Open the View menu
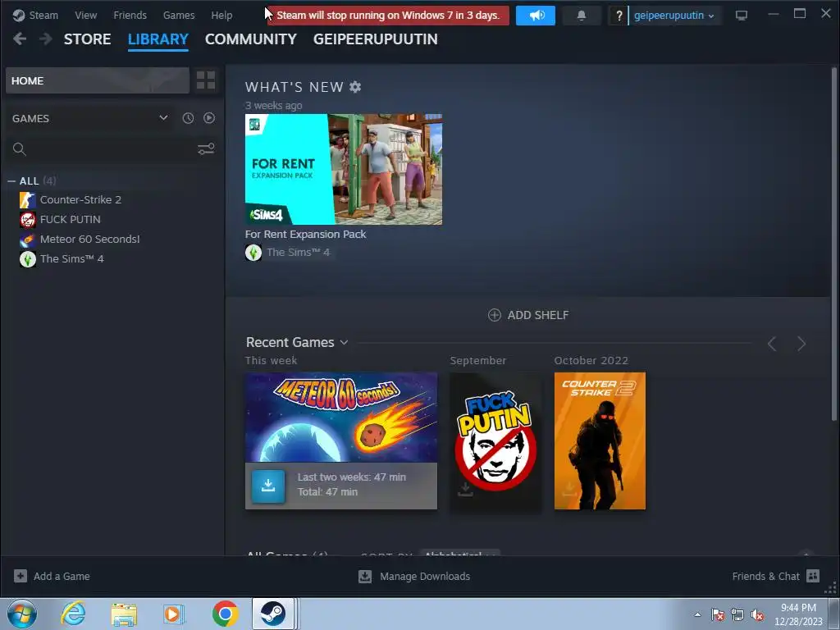 click(85, 15)
